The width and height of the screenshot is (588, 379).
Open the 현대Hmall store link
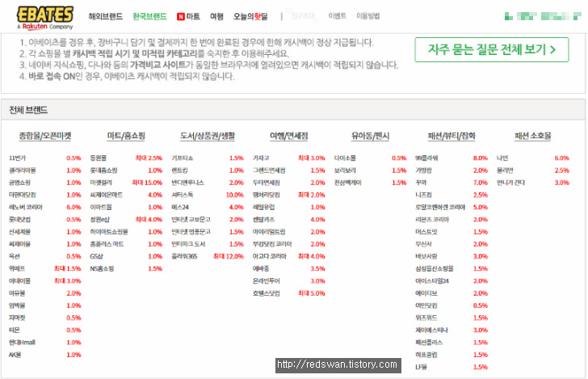pyautogui.click(x=22, y=342)
